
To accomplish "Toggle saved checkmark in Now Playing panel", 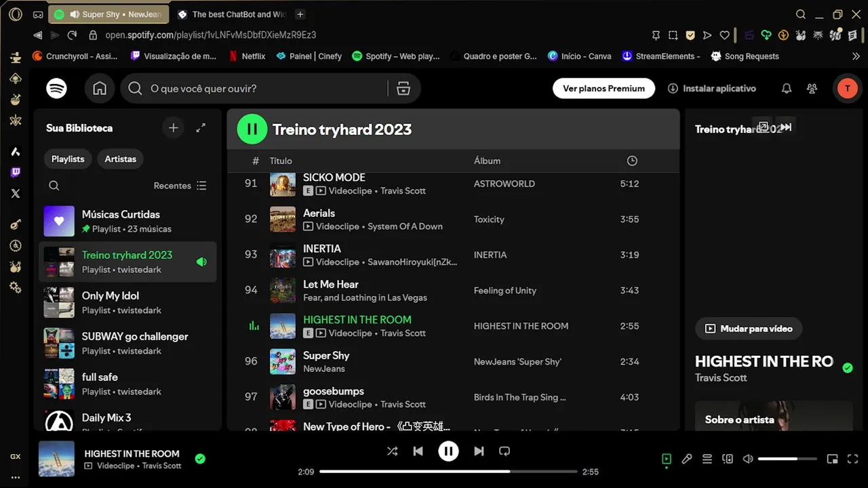I will coord(847,368).
